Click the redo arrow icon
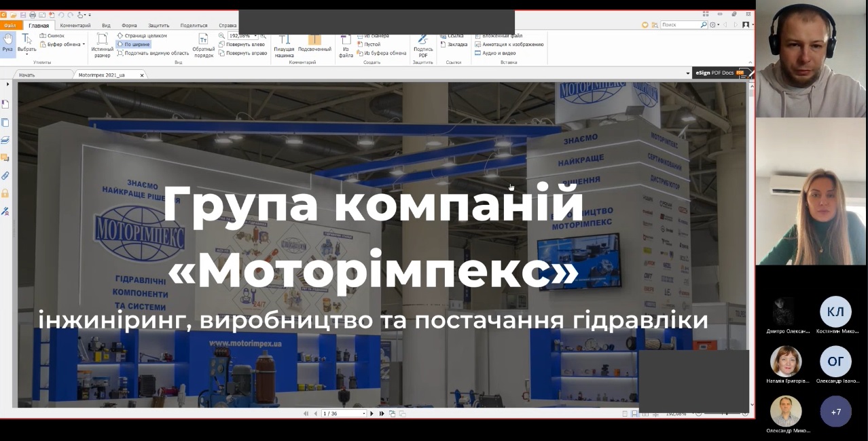The height and width of the screenshot is (441, 868). (70, 14)
